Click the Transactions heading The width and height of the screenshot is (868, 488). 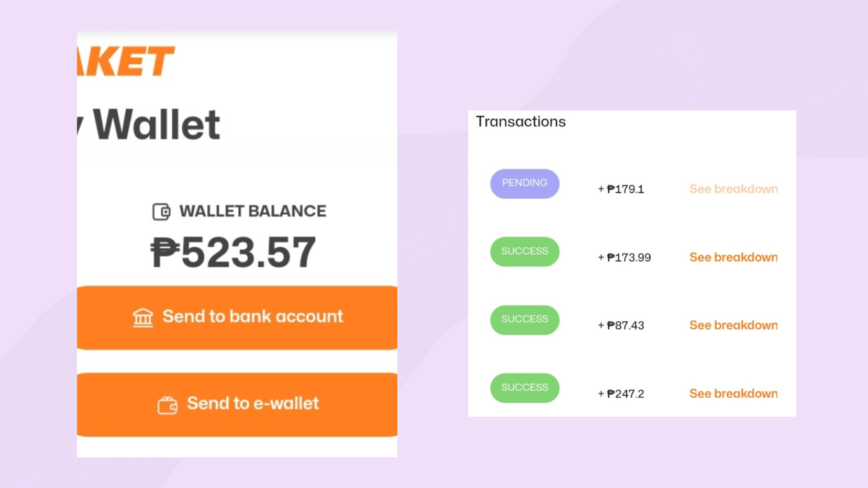pos(520,122)
